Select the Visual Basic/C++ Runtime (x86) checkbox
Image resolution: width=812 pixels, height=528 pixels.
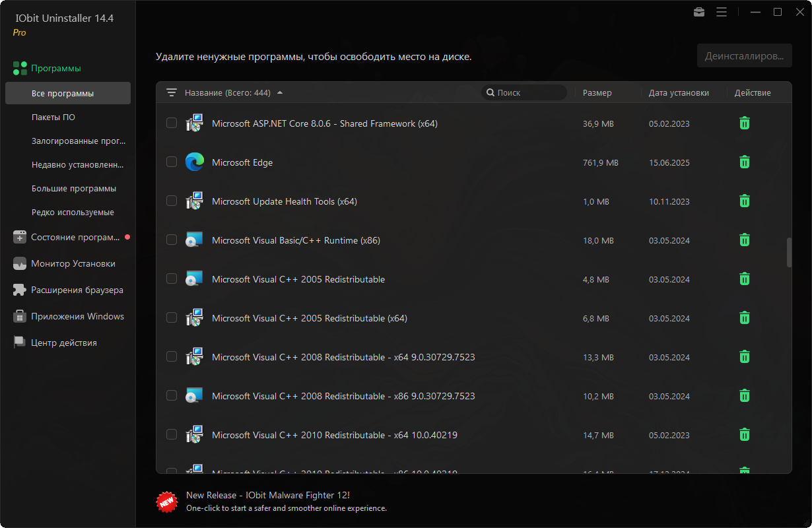coord(172,240)
